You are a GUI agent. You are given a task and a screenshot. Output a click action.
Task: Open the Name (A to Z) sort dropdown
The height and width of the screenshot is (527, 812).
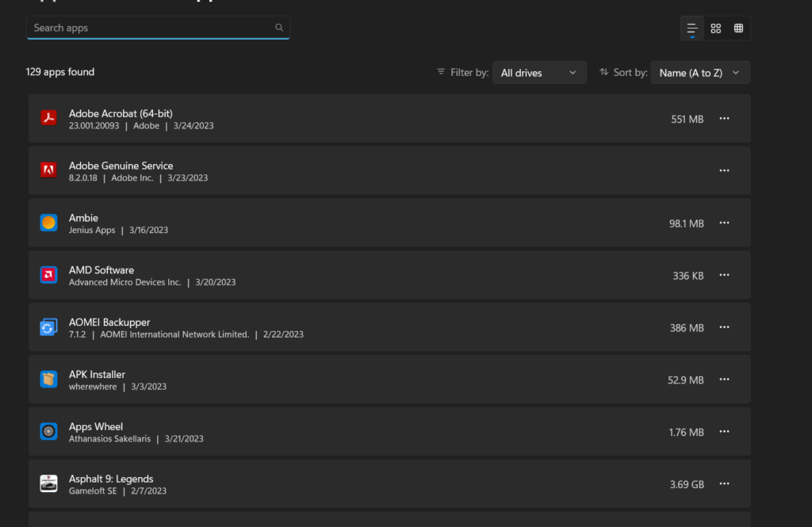[699, 73]
